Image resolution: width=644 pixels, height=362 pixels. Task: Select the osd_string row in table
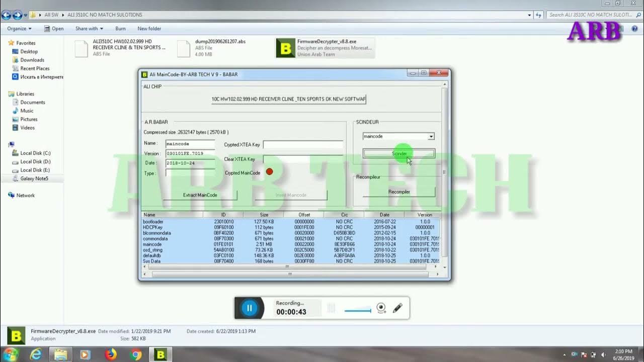(291, 250)
